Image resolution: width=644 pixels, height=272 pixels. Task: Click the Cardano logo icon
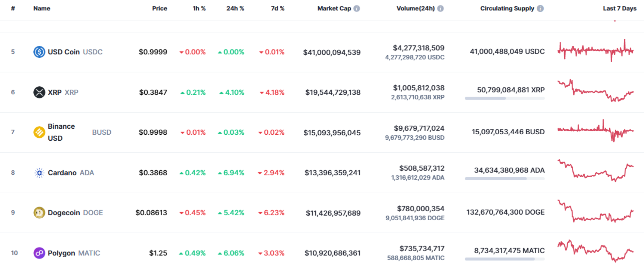click(x=39, y=173)
